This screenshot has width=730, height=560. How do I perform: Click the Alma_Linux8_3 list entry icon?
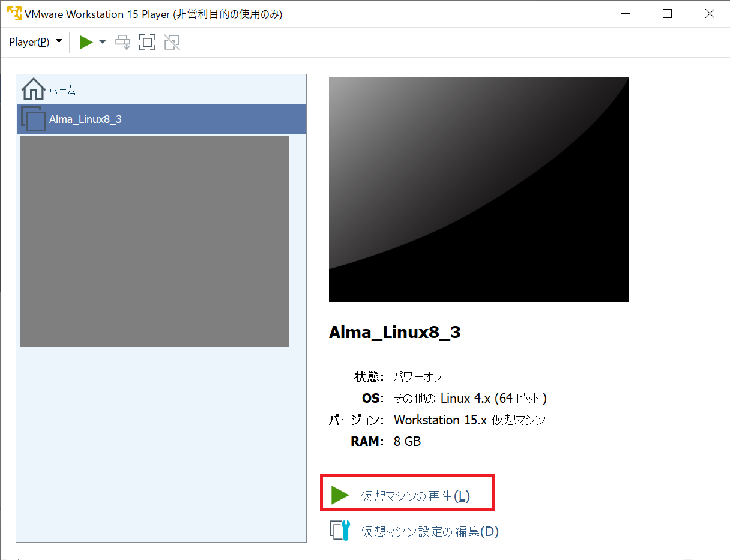pos(34,119)
